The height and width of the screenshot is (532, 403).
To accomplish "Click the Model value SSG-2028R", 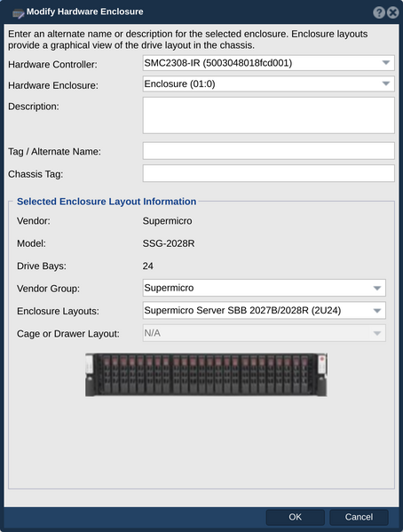I will [x=169, y=243].
